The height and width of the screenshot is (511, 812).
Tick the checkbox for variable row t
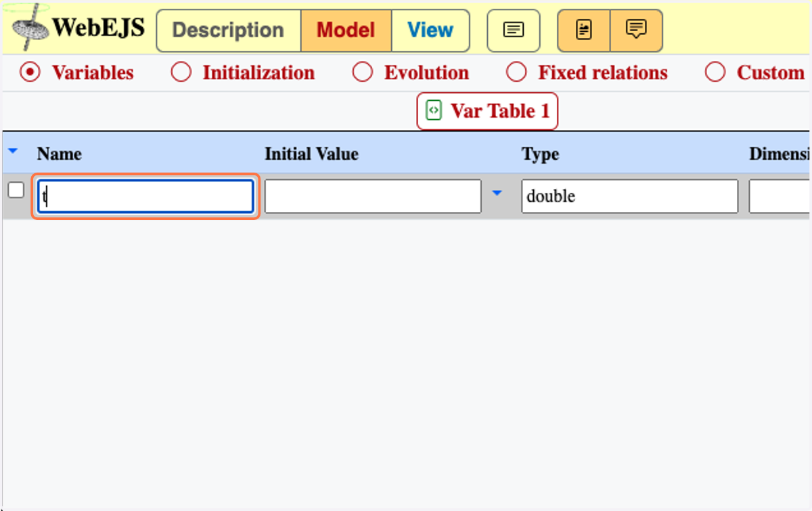[x=16, y=190]
